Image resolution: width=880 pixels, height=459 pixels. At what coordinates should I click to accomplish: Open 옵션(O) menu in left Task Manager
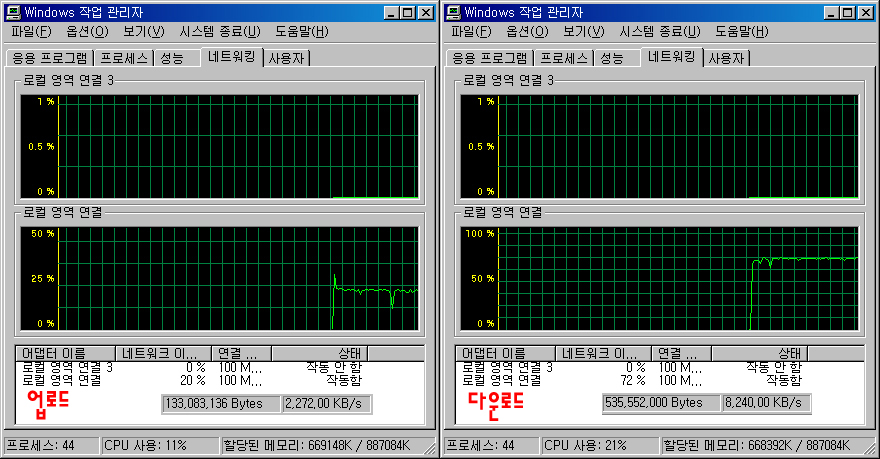[x=87, y=31]
